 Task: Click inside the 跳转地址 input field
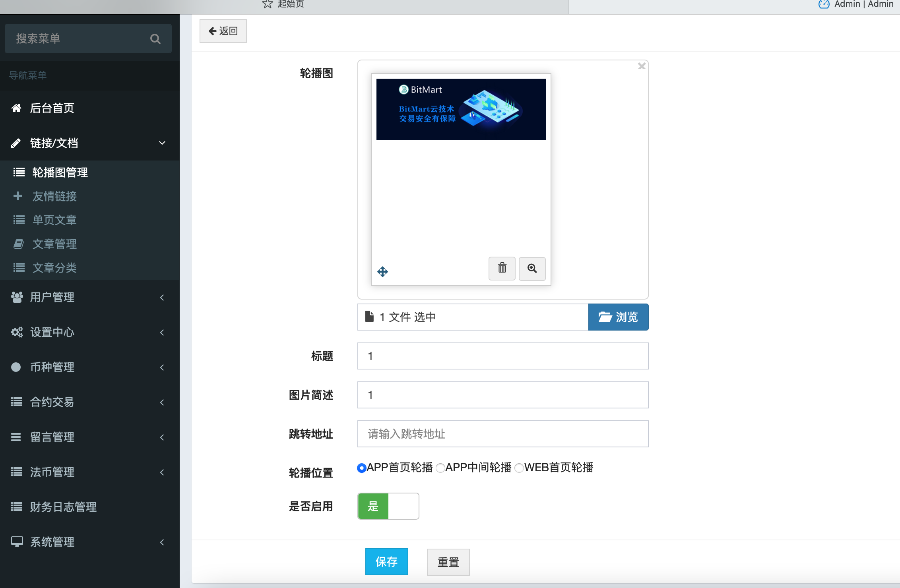pyautogui.click(x=502, y=433)
